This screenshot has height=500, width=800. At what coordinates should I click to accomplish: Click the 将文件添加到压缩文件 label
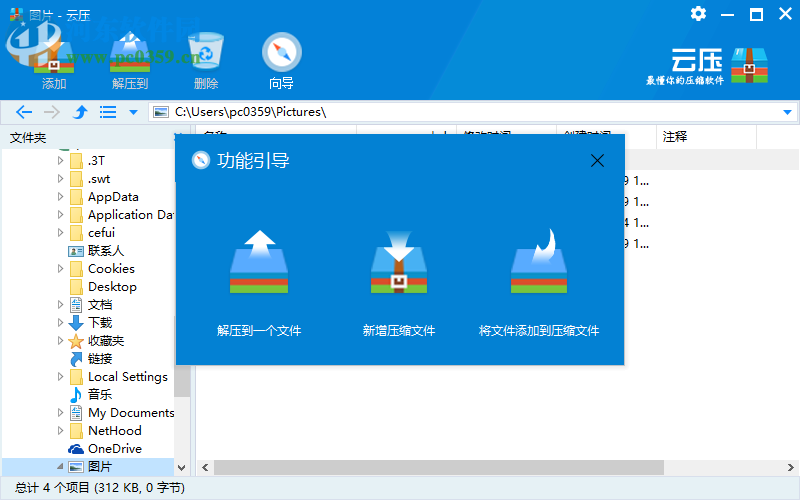[539, 331]
